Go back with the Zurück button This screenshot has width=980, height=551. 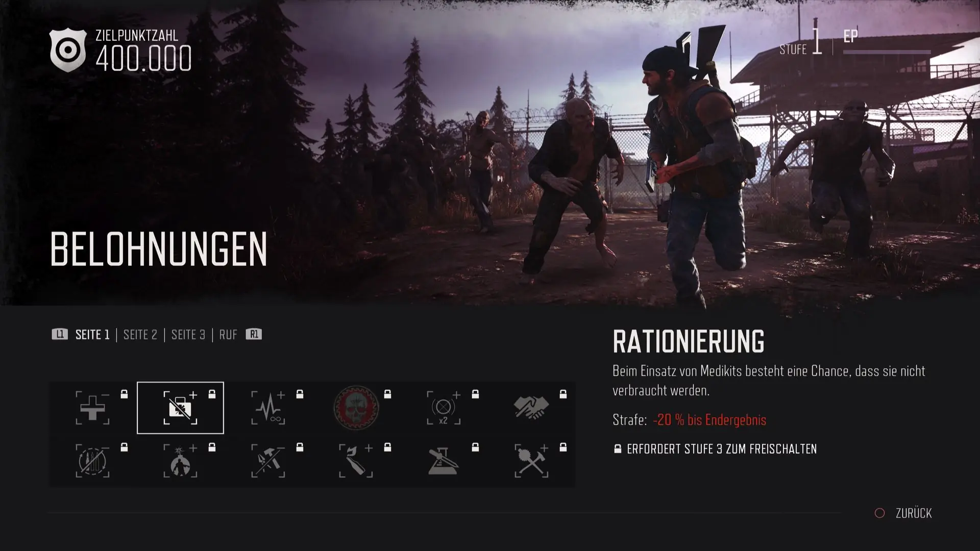point(903,513)
